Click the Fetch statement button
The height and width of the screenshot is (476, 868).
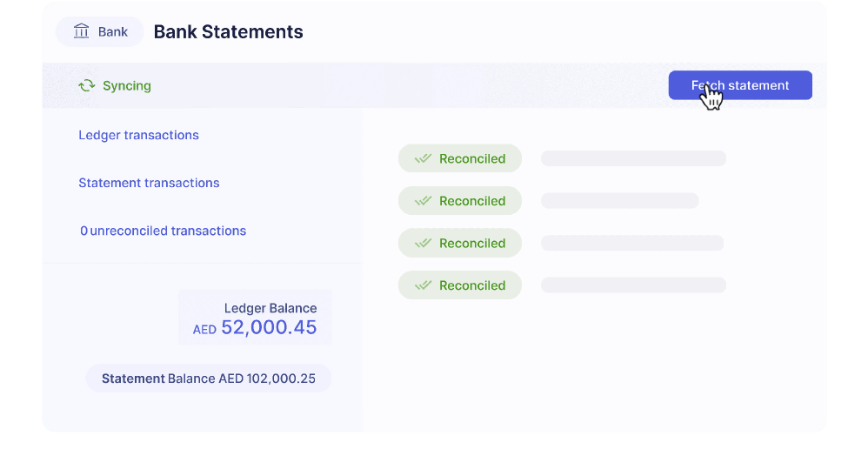tap(740, 85)
